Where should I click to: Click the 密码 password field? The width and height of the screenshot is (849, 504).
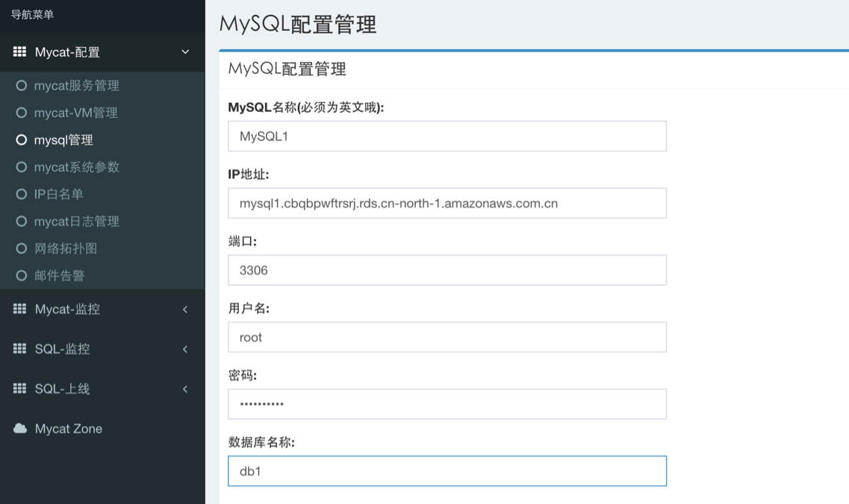447,404
